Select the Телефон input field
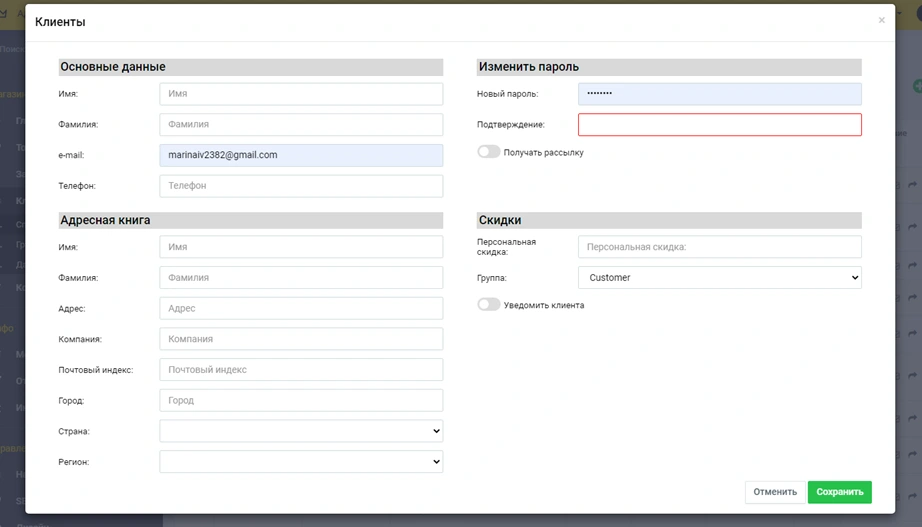Screen dimensions: 922x527 300,186
